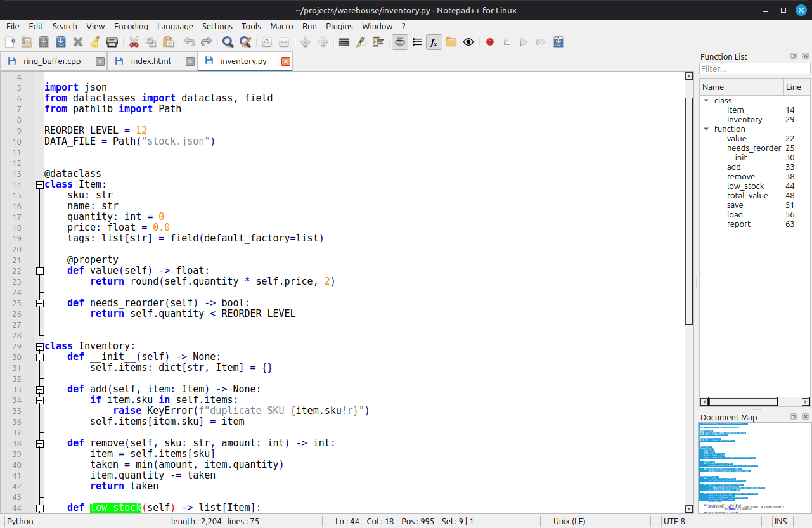The image size is (812, 528).
Task: Fold the remove method at line 38
Action: point(40,443)
